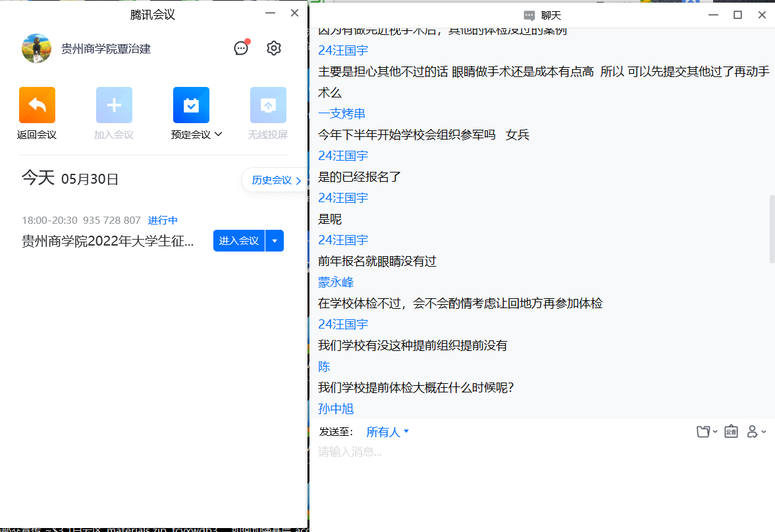
Task: Open 历史会议 history meetings link
Action: point(275,180)
